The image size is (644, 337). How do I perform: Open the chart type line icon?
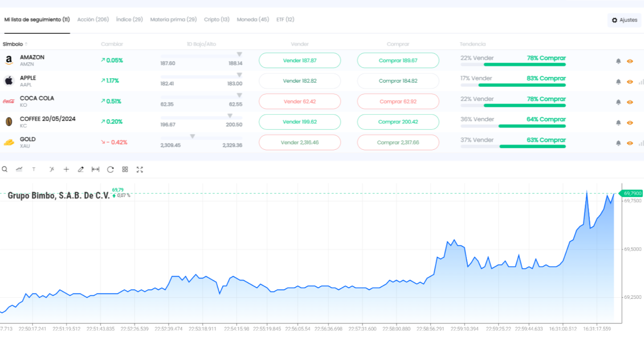(19, 169)
